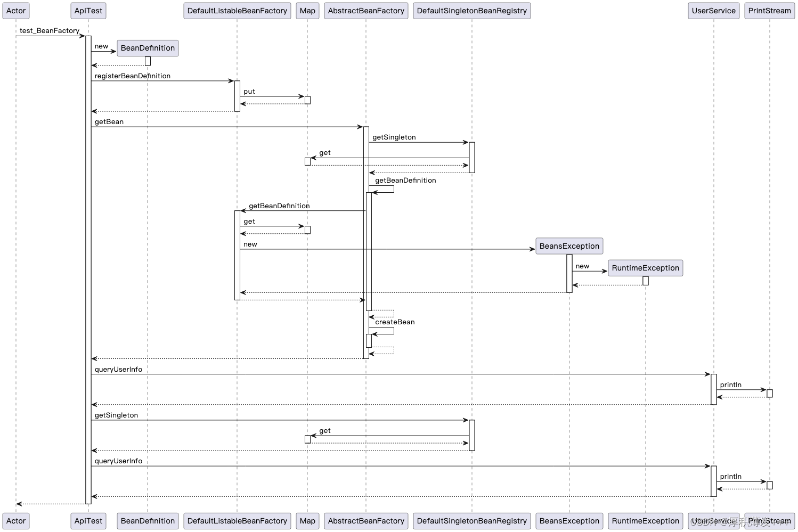
Task: Click the AbstractBeanFactory box in the footer row
Action: pos(366,521)
